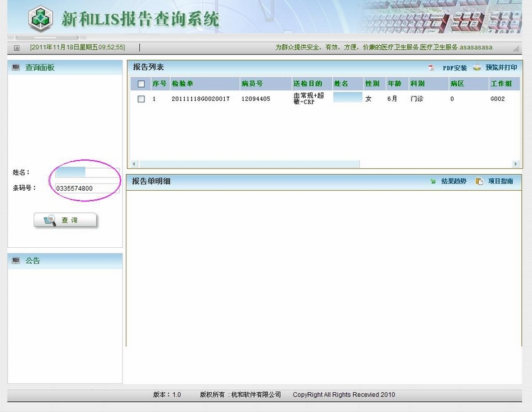Open the PDF安装 link
Screen dimensions: 532x412
pyautogui.click(x=455, y=68)
